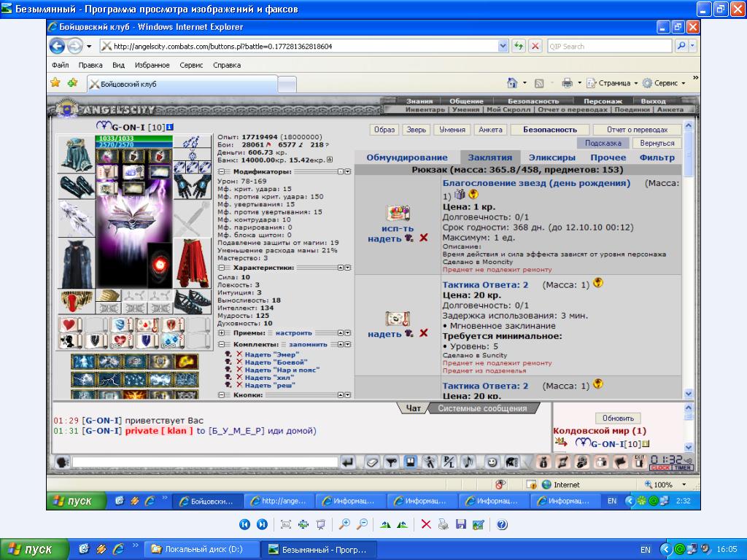Screen dimensions: 747x560
Task: Open the zoom 100% dropdown in status bar
Action: 684,485
